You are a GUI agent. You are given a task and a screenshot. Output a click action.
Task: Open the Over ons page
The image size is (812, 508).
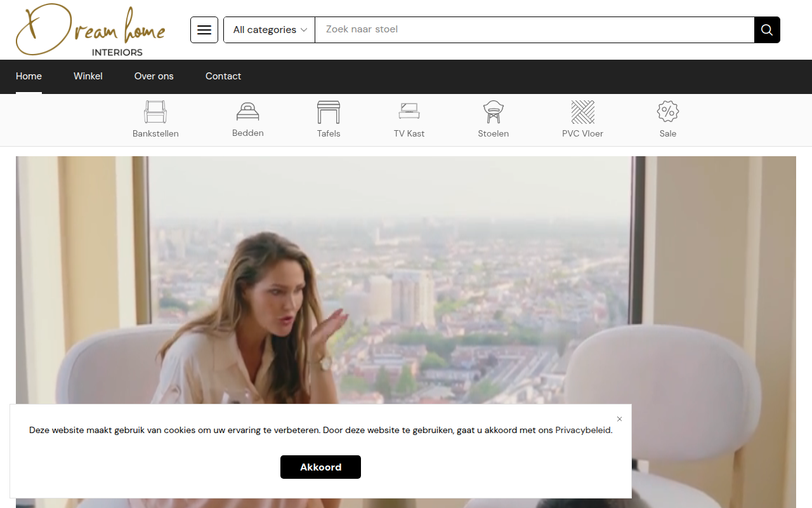click(x=154, y=76)
